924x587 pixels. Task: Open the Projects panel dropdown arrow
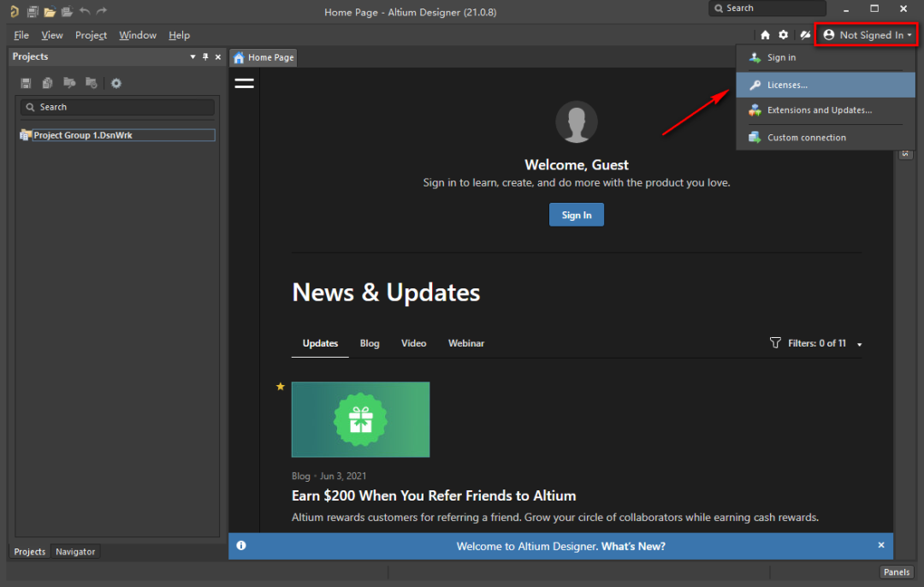coord(192,57)
